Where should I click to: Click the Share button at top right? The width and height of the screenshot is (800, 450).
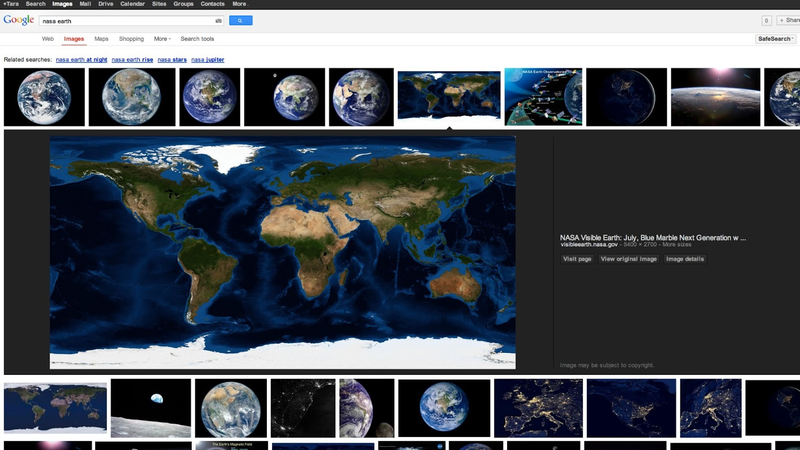point(788,20)
